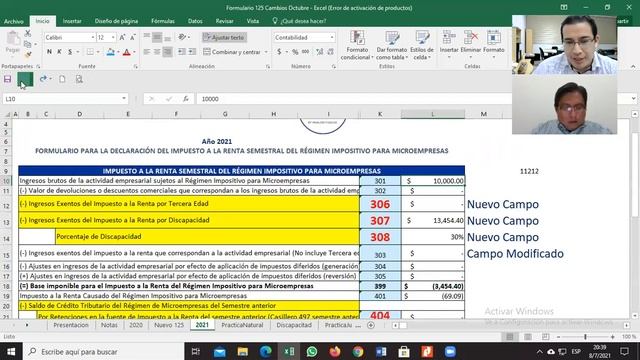Click the cell borders icon

point(90,52)
